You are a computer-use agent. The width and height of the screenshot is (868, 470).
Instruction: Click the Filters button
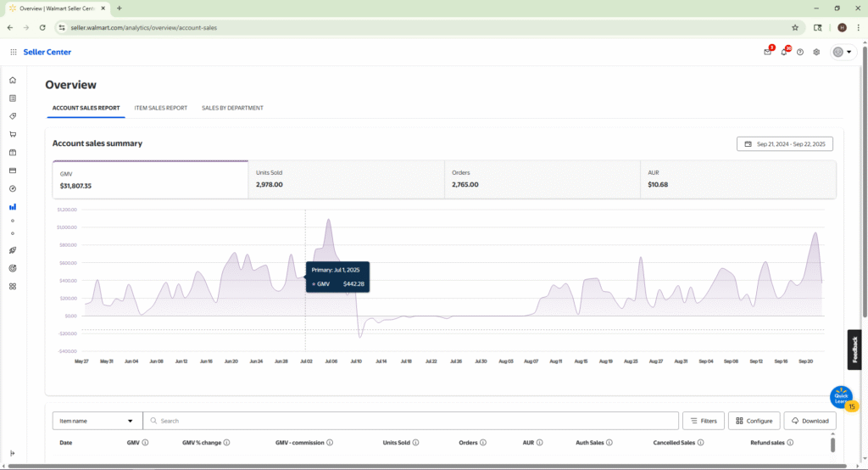(x=703, y=421)
